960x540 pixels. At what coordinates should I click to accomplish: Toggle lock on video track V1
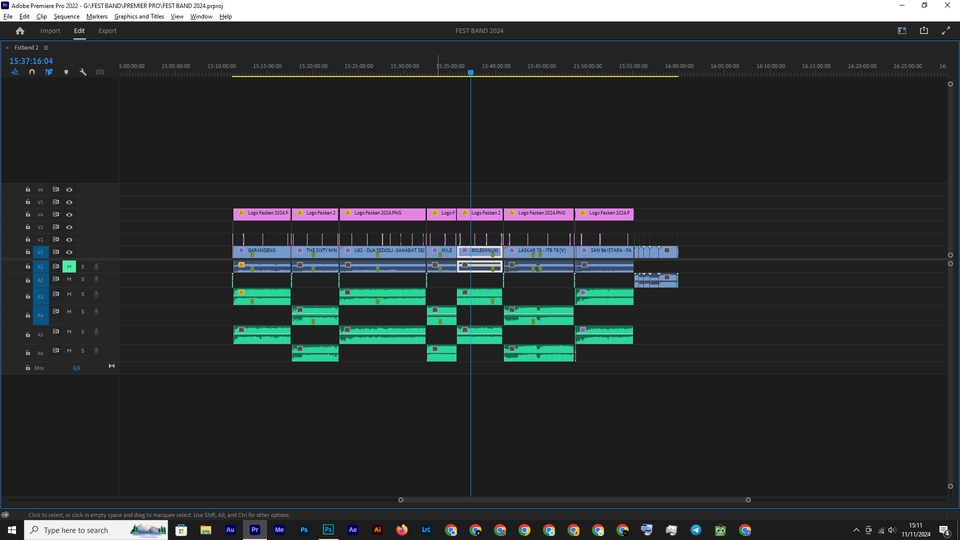tap(27, 253)
